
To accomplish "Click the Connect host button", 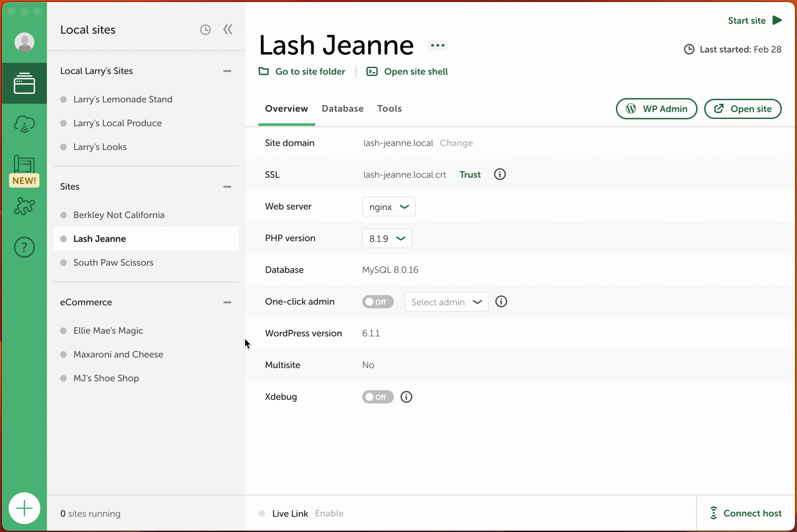I will (746, 513).
